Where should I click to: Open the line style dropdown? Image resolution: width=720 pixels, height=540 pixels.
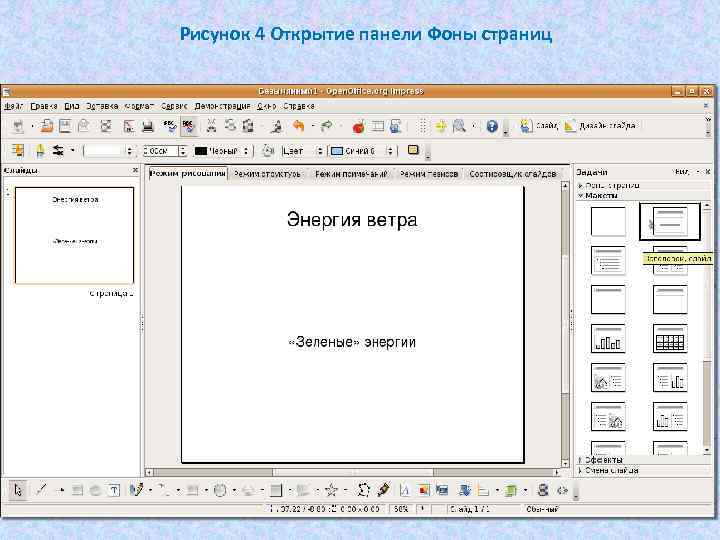[x=129, y=151]
